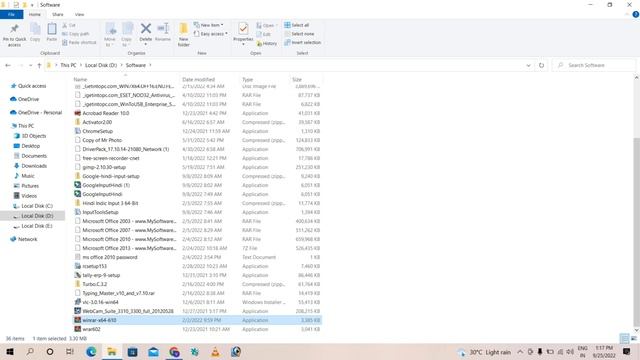Click Select all in ribbon
Viewport: 640px width, 360px height.
[297, 25]
